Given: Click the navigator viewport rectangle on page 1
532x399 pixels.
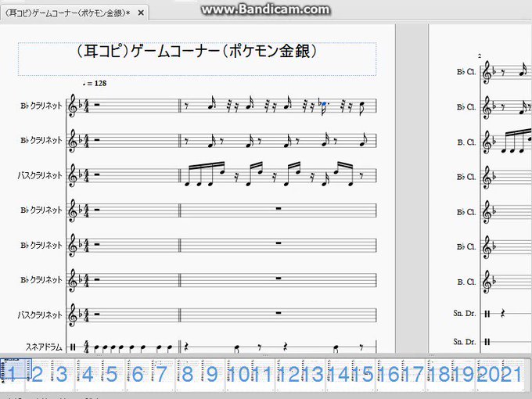Looking at the screenshot, I should click(16, 368).
